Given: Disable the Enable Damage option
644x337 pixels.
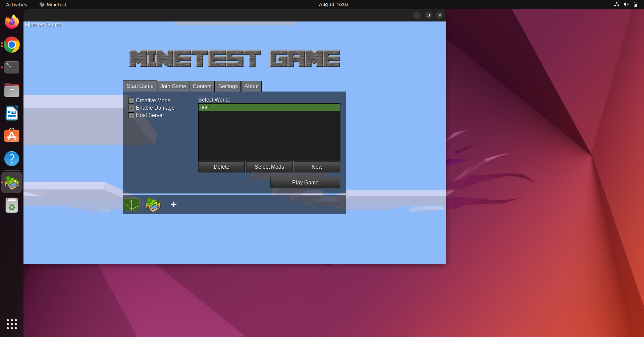Looking at the screenshot, I should (x=131, y=108).
